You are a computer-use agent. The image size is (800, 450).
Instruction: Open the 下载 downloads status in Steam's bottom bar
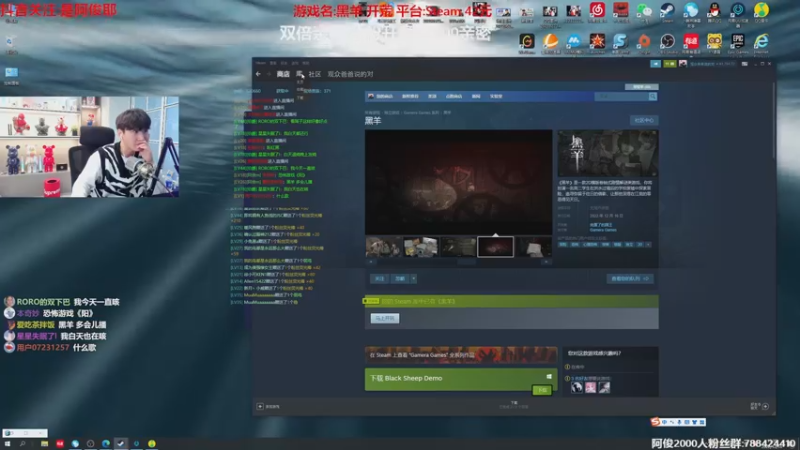pyautogui.click(x=514, y=405)
